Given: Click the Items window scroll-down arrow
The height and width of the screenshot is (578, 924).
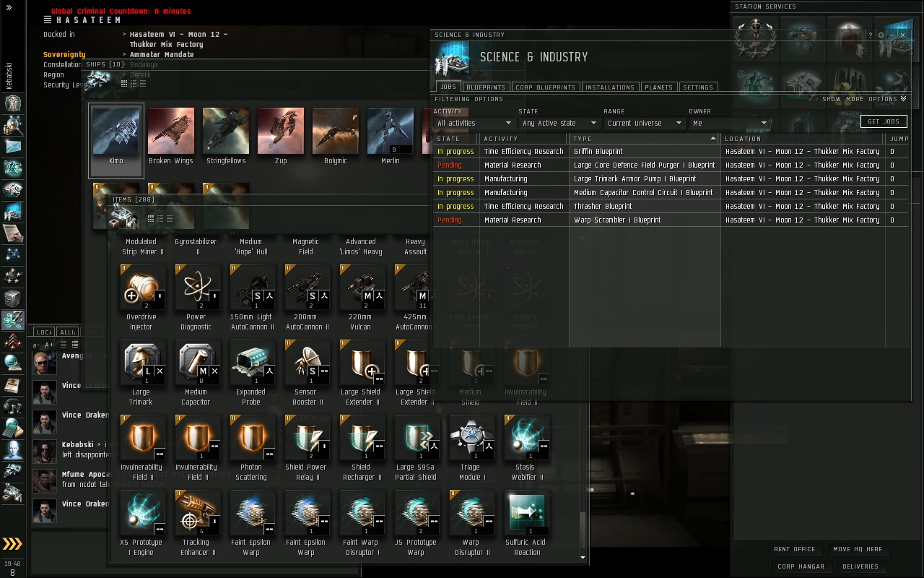Looking at the screenshot, I should coord(583,558).
